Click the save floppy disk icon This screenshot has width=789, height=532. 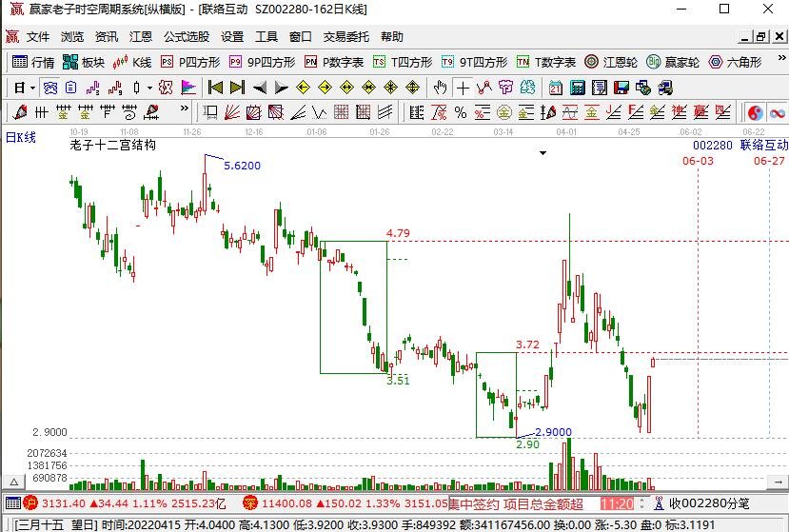point(621,89)
